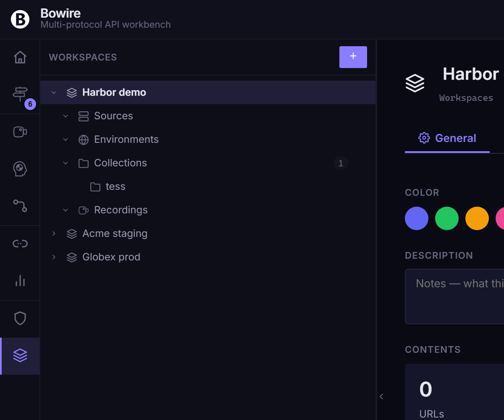The width and height of the screenshot is (504, 420).
Task: Click the server icon beside Sources
Action: 84,116
